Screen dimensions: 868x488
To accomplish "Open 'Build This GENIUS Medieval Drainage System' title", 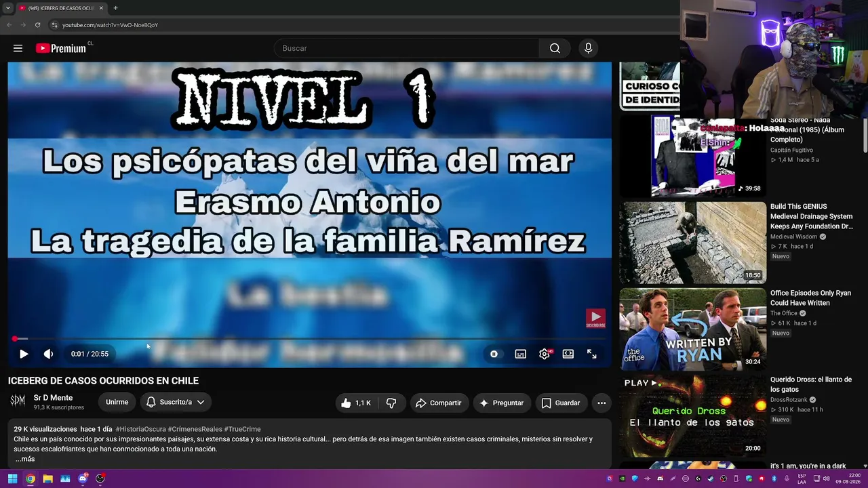I will [812, 216].
